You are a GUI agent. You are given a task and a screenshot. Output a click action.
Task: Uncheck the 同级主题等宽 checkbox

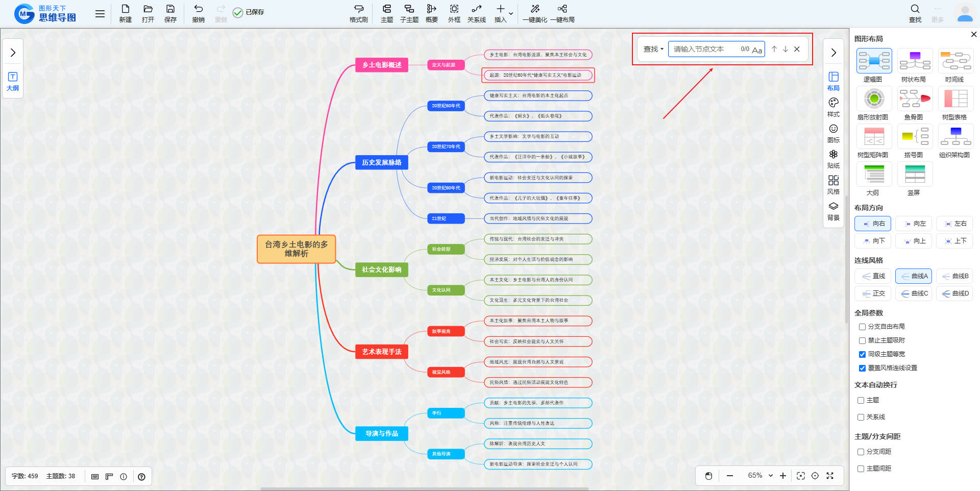862,354
